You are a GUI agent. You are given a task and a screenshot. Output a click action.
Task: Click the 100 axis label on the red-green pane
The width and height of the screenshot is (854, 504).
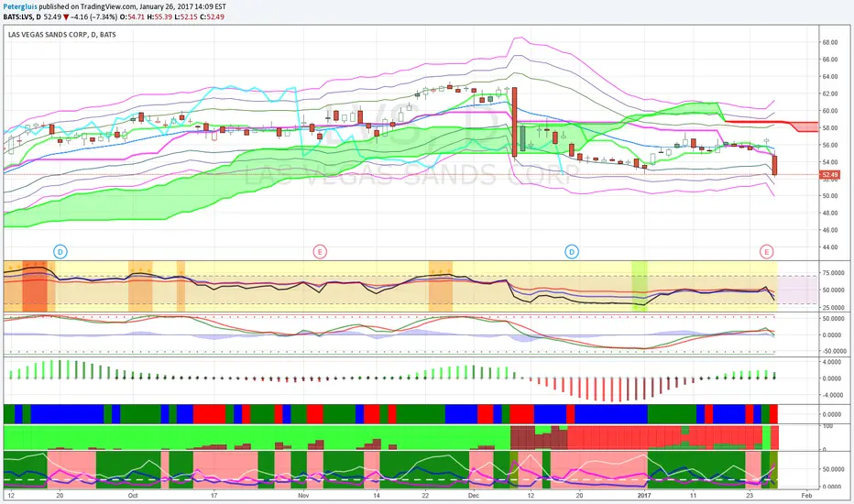pos(827,426)
